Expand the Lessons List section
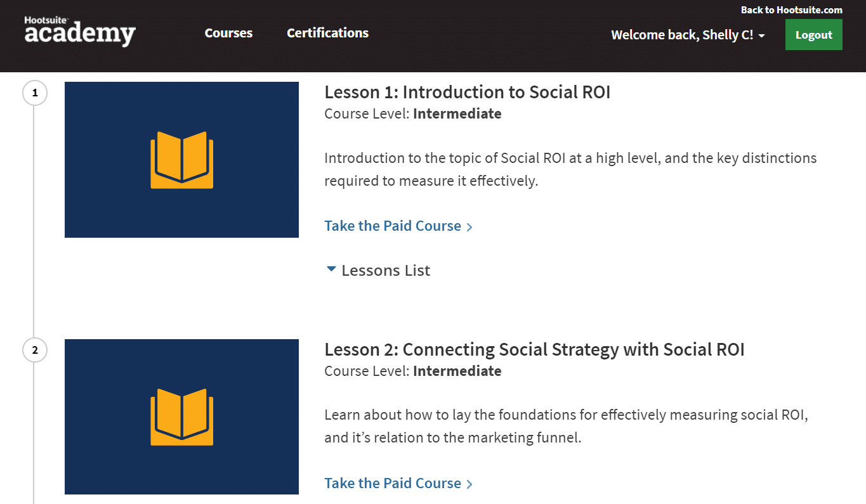Viewport: 866px width, 504px height. pos(385,271)
